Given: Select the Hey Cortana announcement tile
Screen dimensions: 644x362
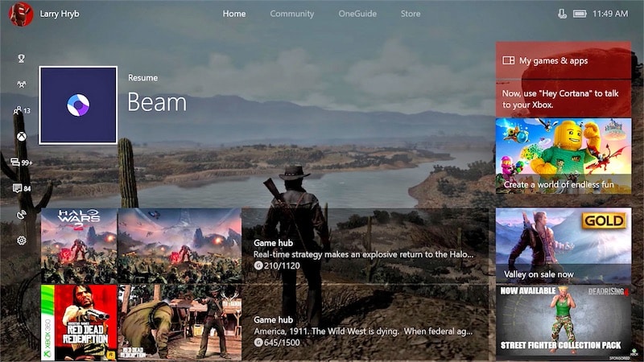Looking at the screenshot, I should (x=563, y=99).
